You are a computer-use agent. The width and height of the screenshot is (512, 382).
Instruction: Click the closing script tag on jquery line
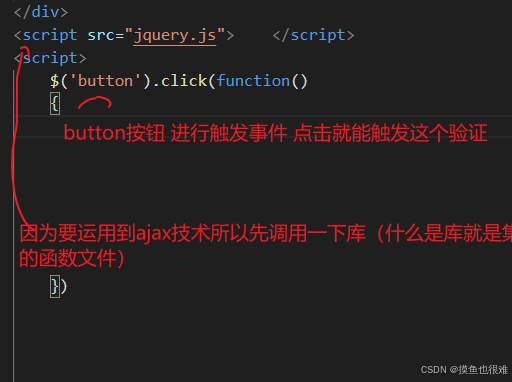click(314, 35)
